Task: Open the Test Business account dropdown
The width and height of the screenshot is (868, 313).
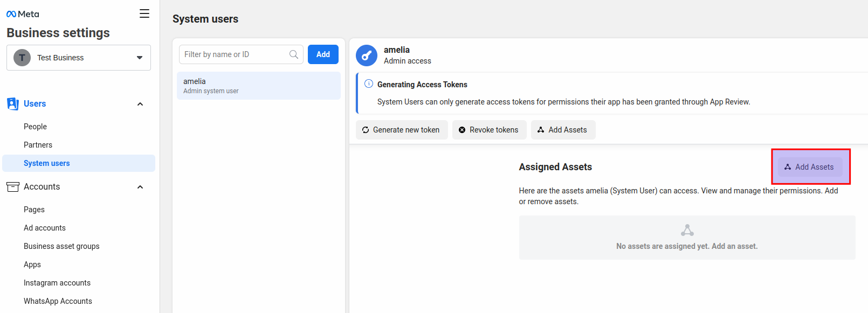Action: point(79,58)
